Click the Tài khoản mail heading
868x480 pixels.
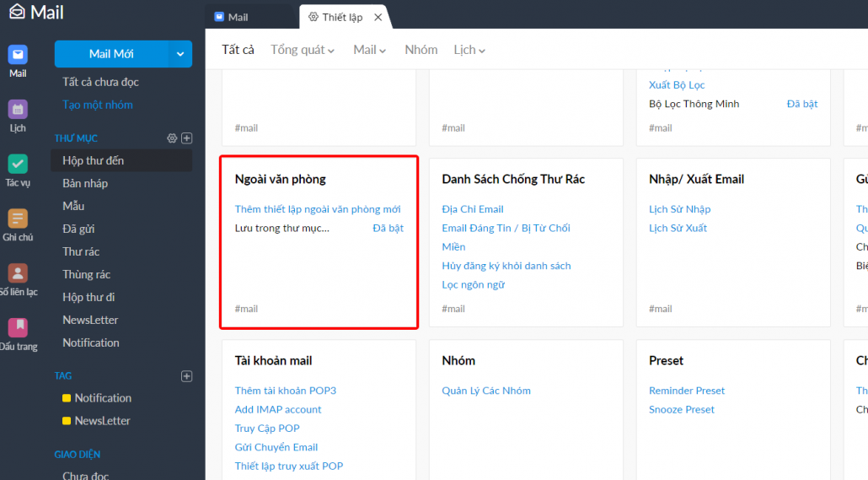[x=274, y=360]
